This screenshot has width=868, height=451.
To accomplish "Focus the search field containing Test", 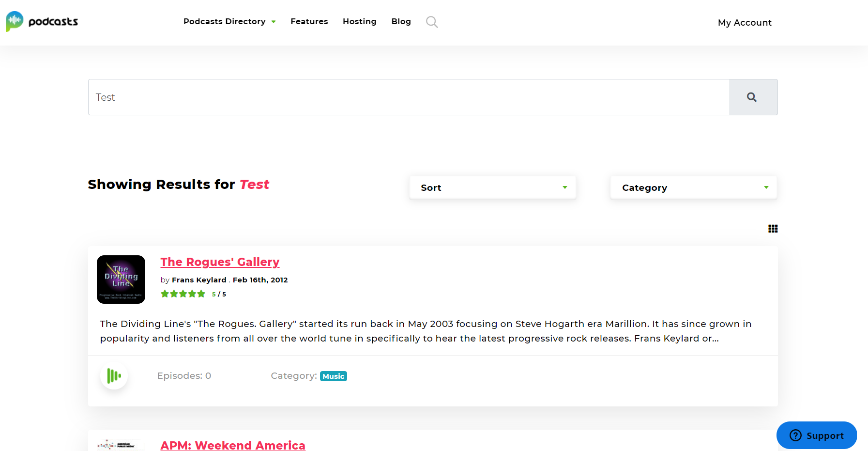I will (409, 97).
